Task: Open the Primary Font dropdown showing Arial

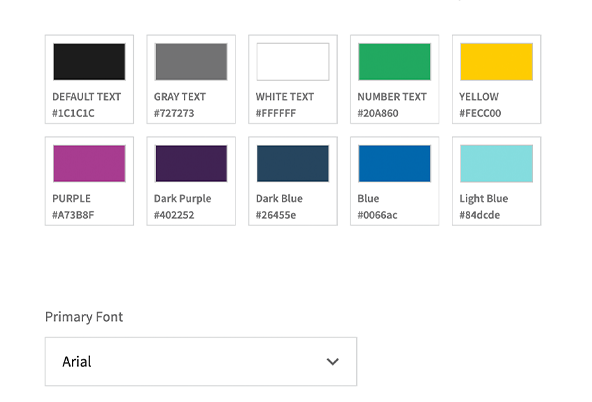Action: pos(201,362)
